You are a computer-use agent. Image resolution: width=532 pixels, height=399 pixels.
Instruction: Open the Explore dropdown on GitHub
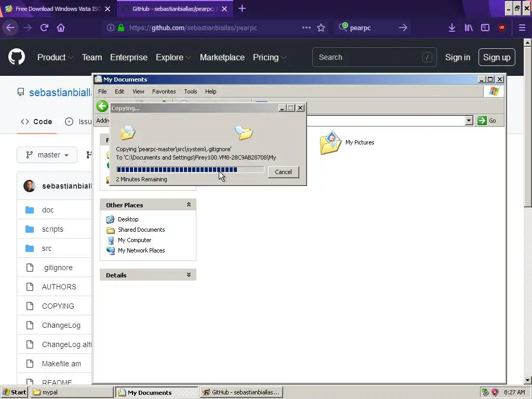tap(173, 57)
